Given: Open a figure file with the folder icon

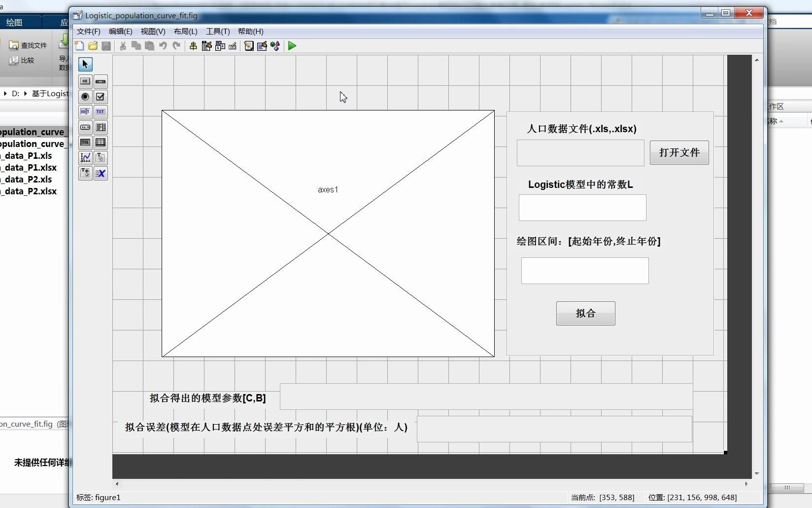Looking at the screenshot, I should (x=93, y=46).
